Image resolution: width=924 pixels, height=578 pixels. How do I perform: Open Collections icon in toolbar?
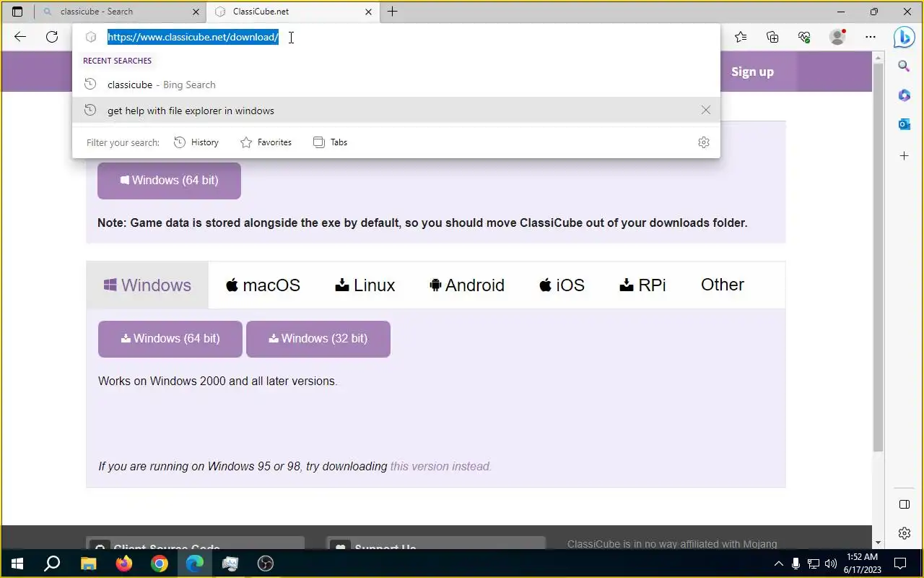772,37
